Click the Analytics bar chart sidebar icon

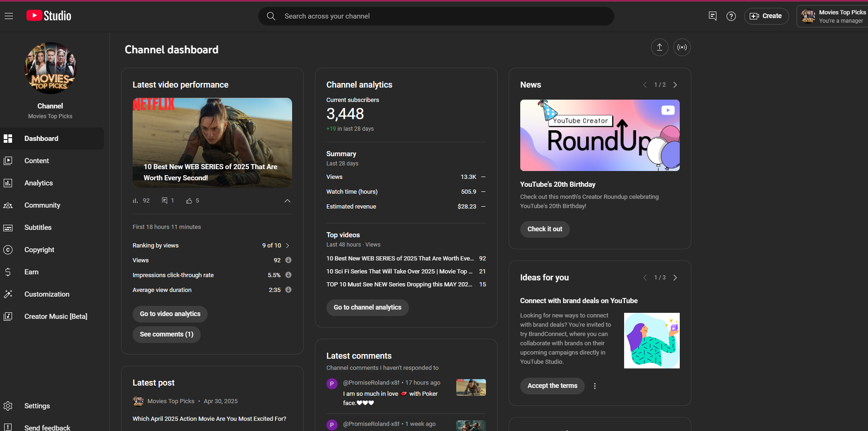click(x=8, y=183)
